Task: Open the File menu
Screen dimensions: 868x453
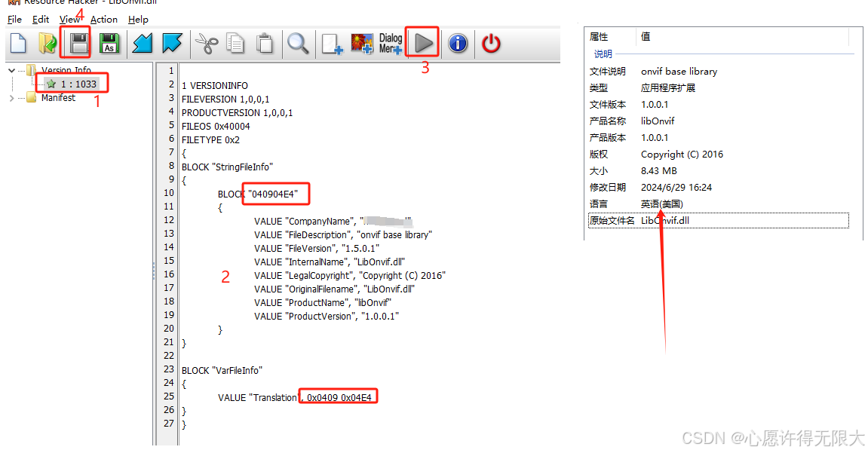Action: tap(14, 20)
